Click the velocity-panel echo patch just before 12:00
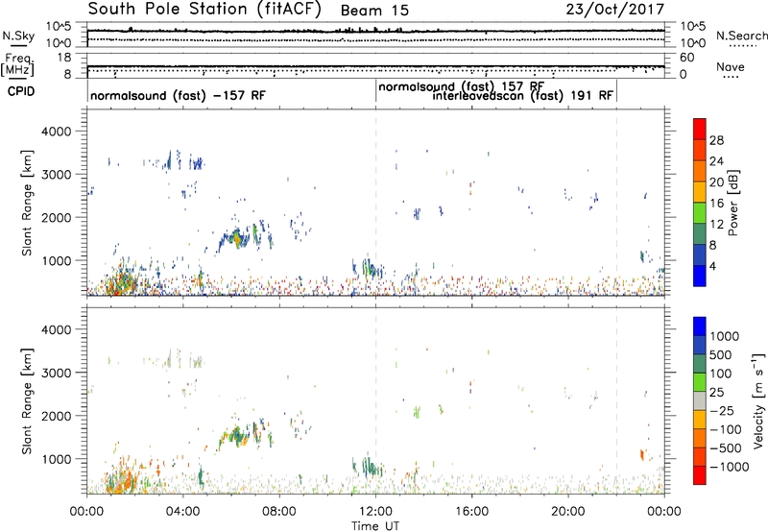The height and width of the screenshot is (532, 768). click(368, 466)
